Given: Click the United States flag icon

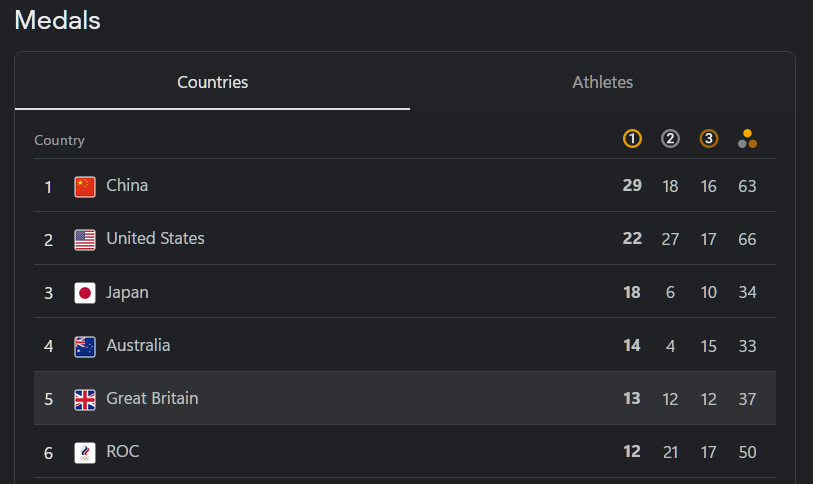Looking at the screenshot, I should point(85,240).
